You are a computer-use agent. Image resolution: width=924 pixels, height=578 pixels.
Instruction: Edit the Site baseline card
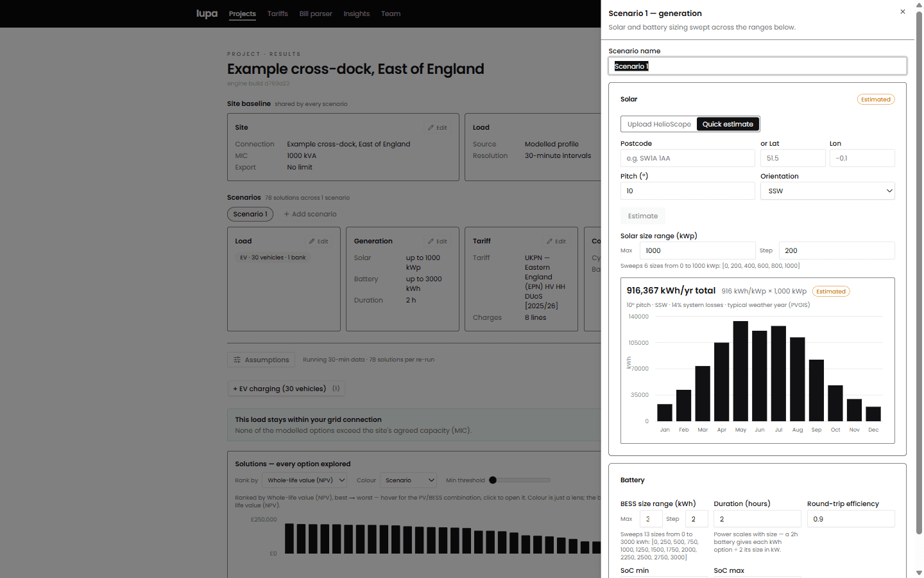pos(438,128)
